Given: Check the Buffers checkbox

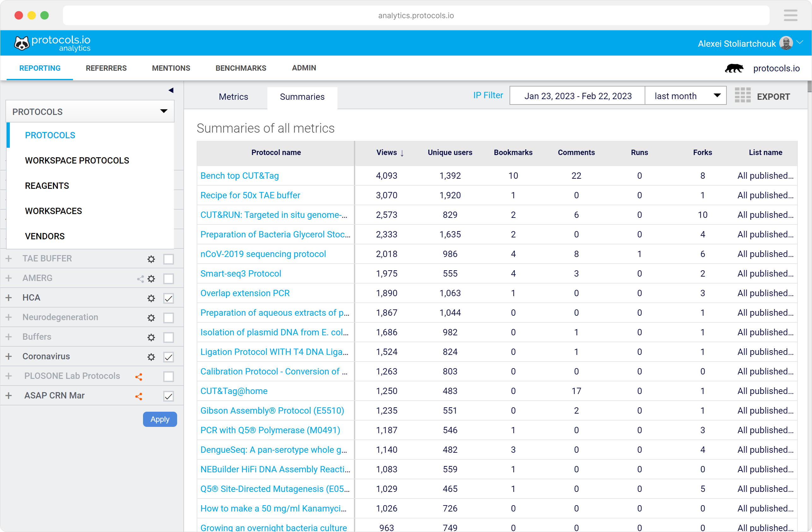Looking at the screenshot, I should coord(168,338).
